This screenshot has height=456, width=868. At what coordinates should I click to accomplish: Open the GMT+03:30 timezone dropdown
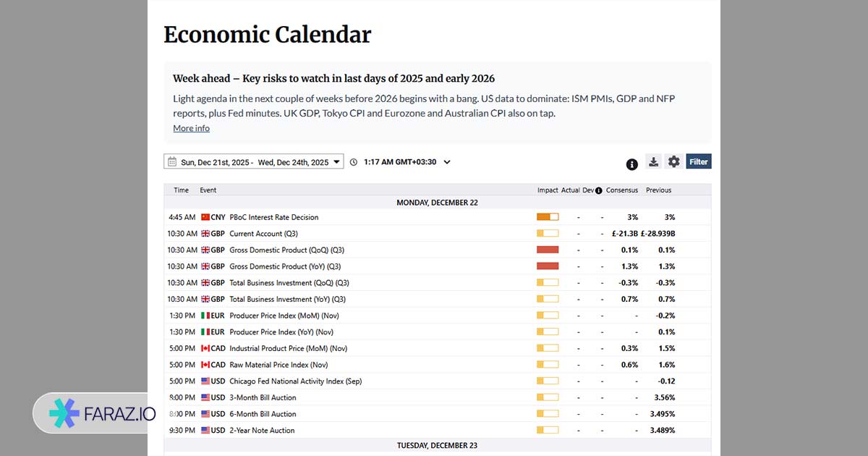[447, 162]
